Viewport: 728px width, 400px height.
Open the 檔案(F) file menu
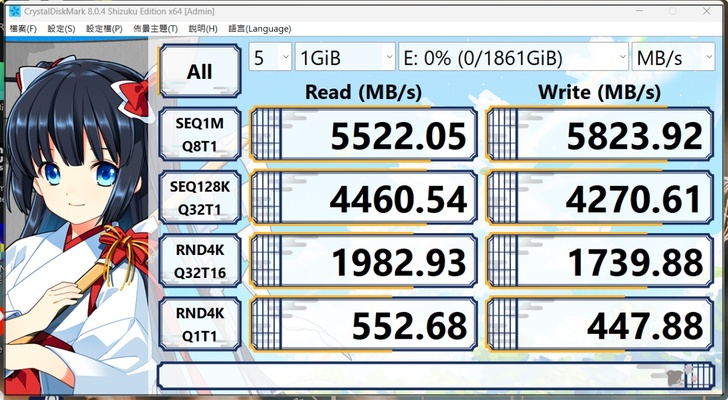point(23,29)
